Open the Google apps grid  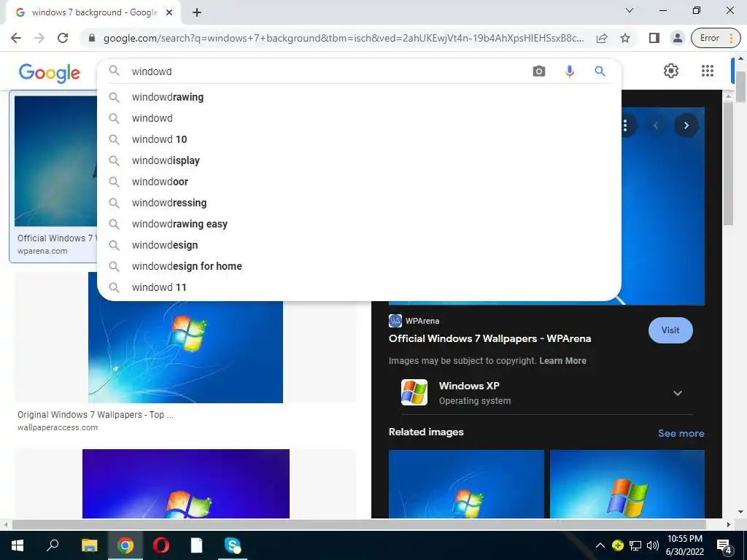[x=708, y=71]
